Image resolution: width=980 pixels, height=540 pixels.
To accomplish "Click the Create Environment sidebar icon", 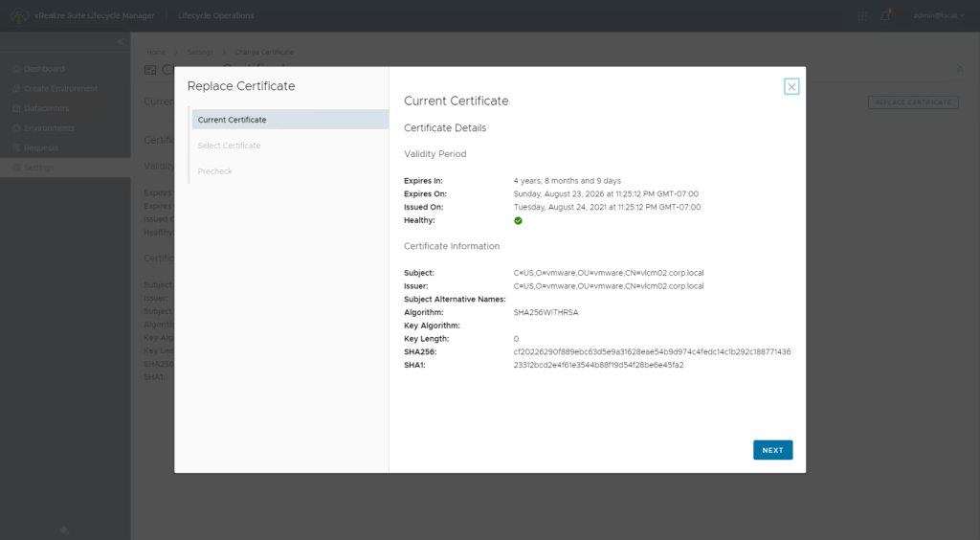I will 14,89.
